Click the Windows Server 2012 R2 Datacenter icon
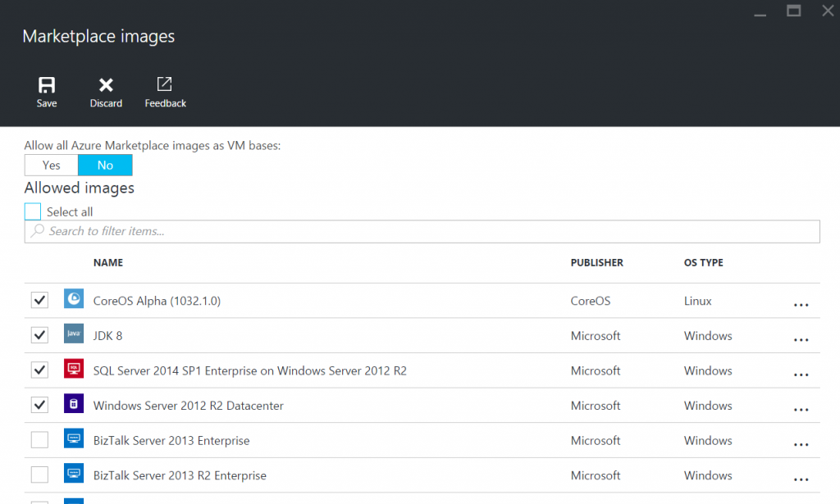The height and width of the screenshot is (504, 840). coord(74,405)
